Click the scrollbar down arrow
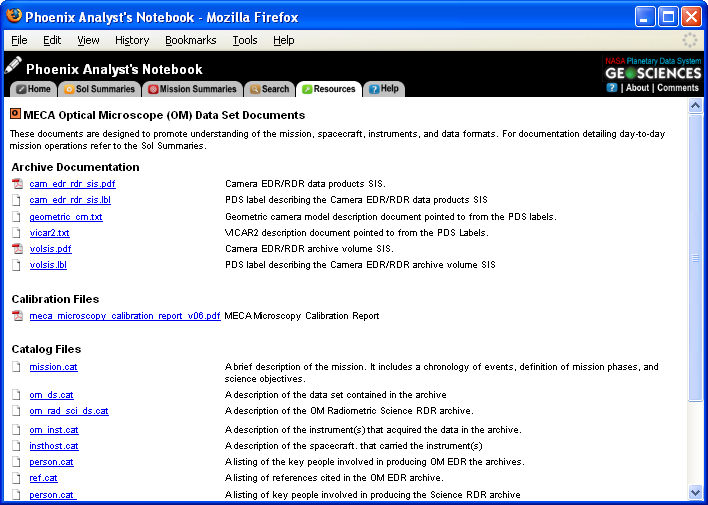 (696, 492)
